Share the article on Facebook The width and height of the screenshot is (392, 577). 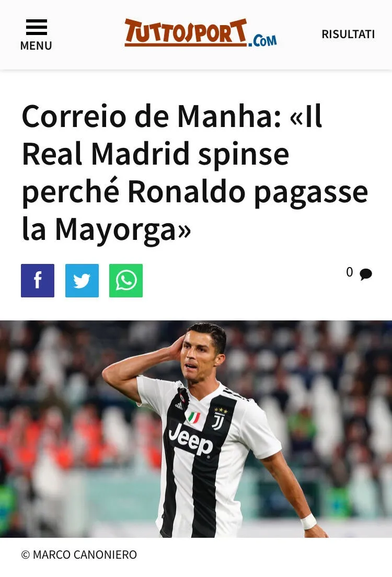pos(38,281)
